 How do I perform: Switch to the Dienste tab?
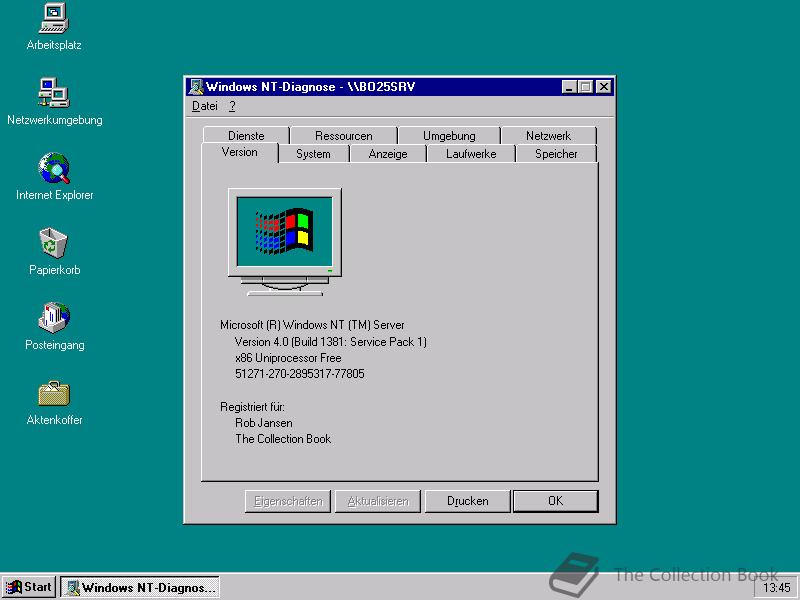(x=246, y=136)
